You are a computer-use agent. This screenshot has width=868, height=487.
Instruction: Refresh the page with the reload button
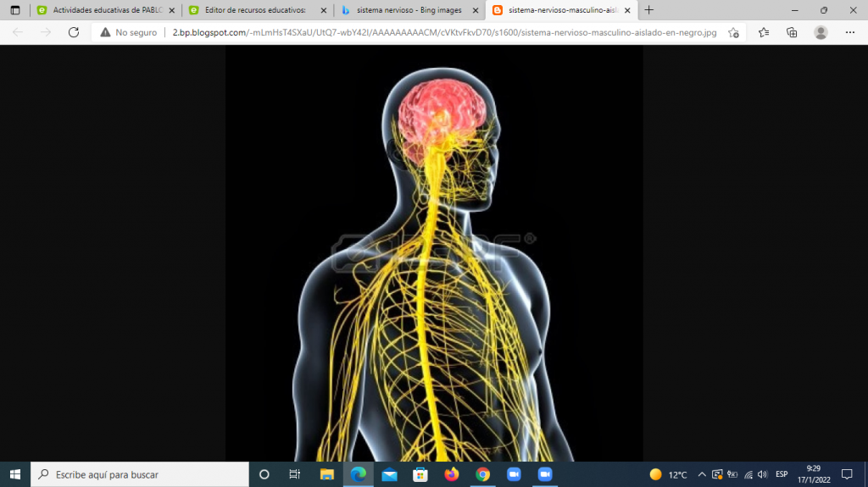(74, 32)
